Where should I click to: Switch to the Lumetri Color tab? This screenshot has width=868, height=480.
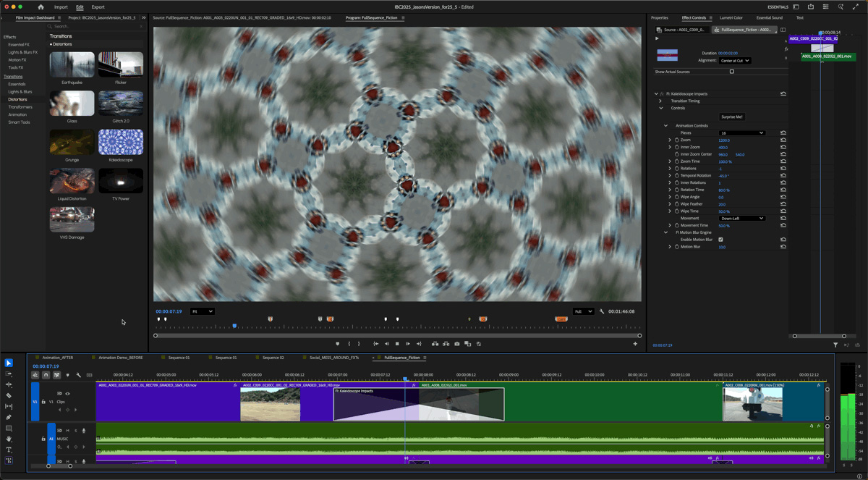click(x=731, y=18)
